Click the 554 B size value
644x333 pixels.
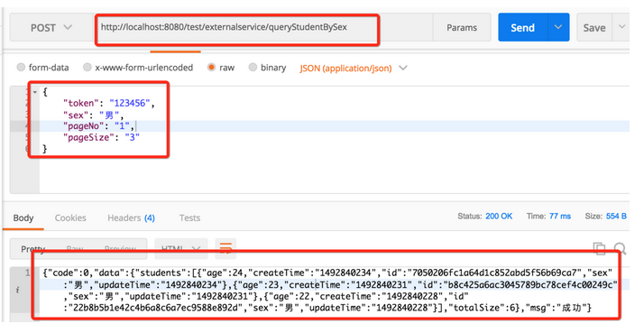616,217
